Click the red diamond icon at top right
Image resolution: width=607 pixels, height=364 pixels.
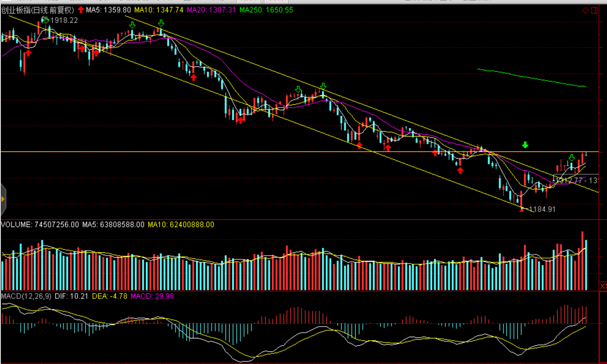(585, 10)
